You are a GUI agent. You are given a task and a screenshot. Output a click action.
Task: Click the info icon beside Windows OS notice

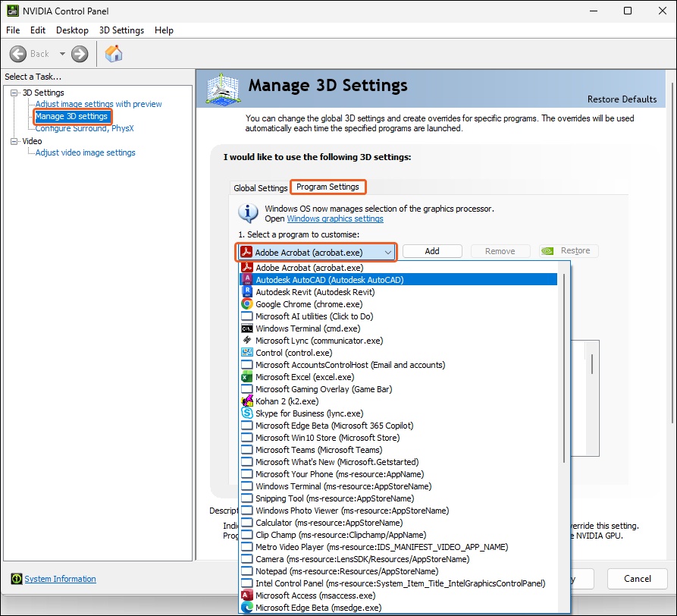248,213
